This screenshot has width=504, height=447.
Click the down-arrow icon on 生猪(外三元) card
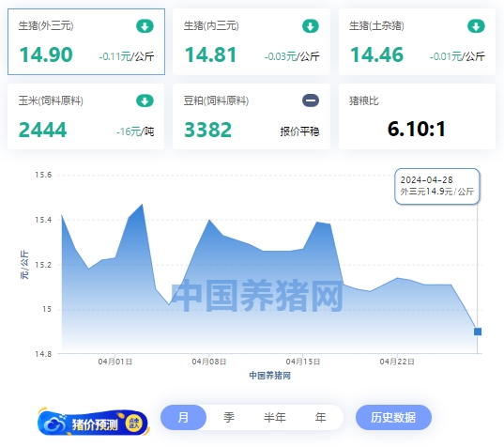tap(145, 26)
